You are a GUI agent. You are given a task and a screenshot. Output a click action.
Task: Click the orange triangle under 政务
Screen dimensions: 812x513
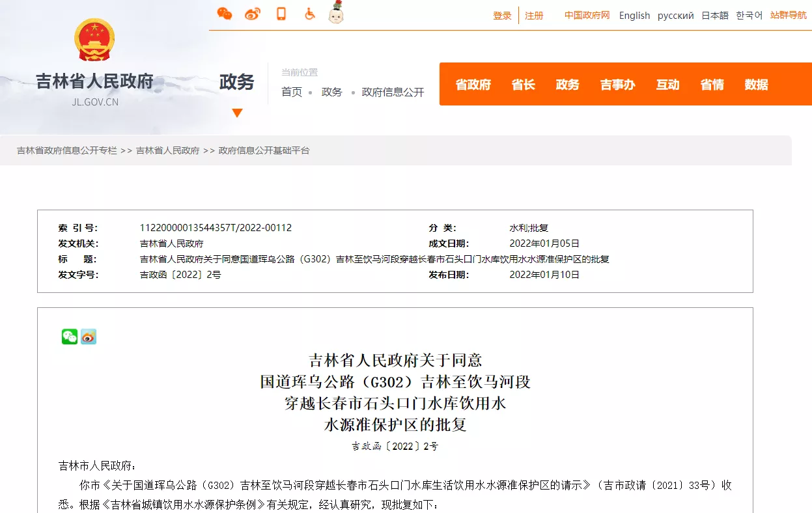coord(237,113)
